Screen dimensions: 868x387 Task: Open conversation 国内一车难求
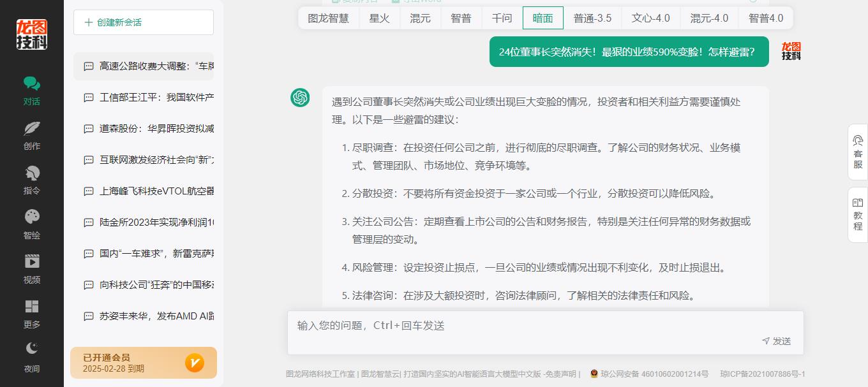(x=144, y=254)
